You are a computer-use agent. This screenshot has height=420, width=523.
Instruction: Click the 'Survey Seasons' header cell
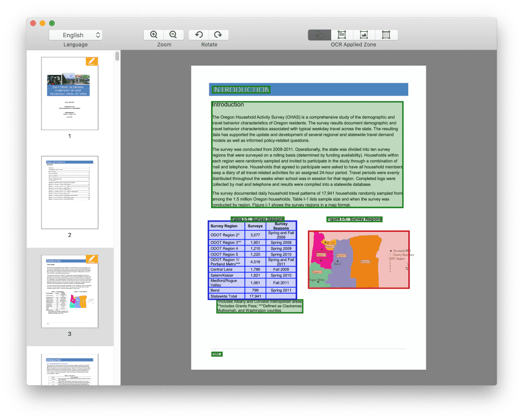tap(281, 226)
